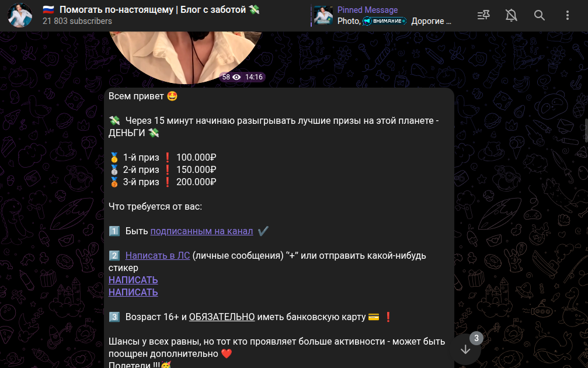Click the unread counter badge showing 3
588x368 pixels.
pos(476,338)
